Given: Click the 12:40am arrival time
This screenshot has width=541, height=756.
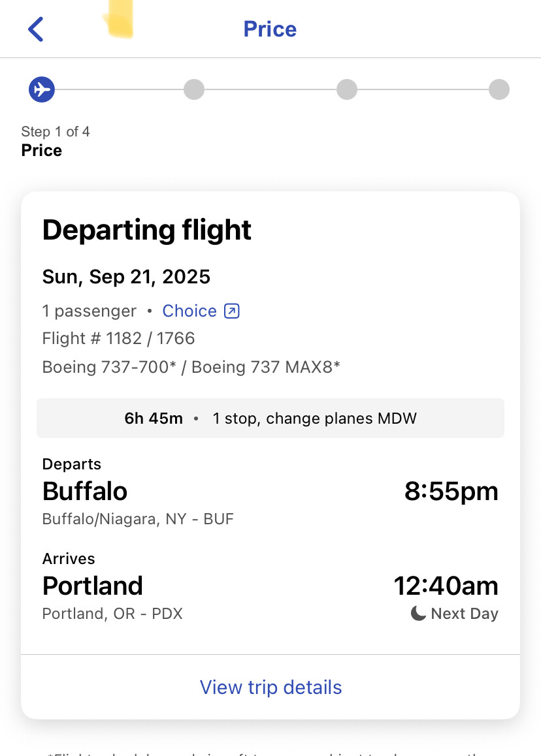Looking at the screenshot, I should [446, 586].
